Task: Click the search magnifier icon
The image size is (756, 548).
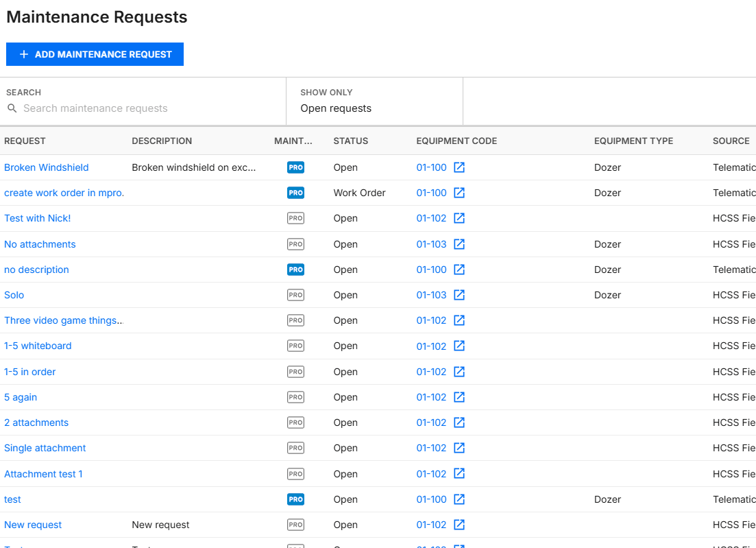Action: [x=12, y=108]
